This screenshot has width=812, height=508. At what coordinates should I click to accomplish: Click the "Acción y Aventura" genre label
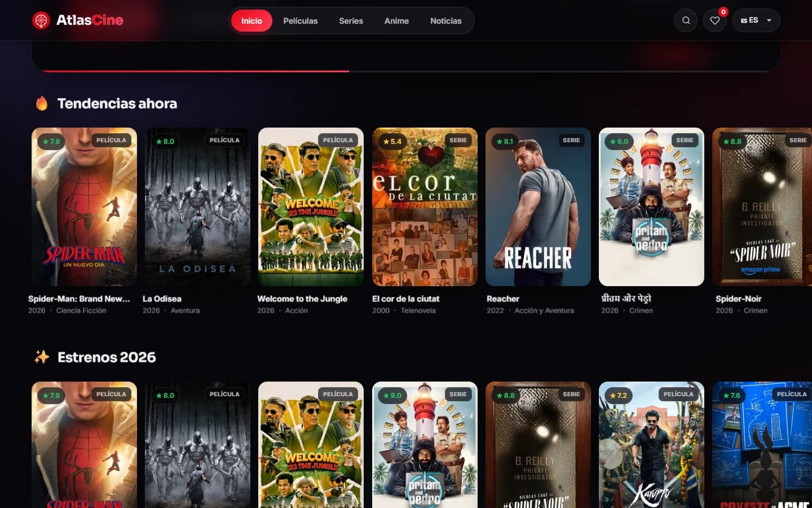[x=544, y=310]
